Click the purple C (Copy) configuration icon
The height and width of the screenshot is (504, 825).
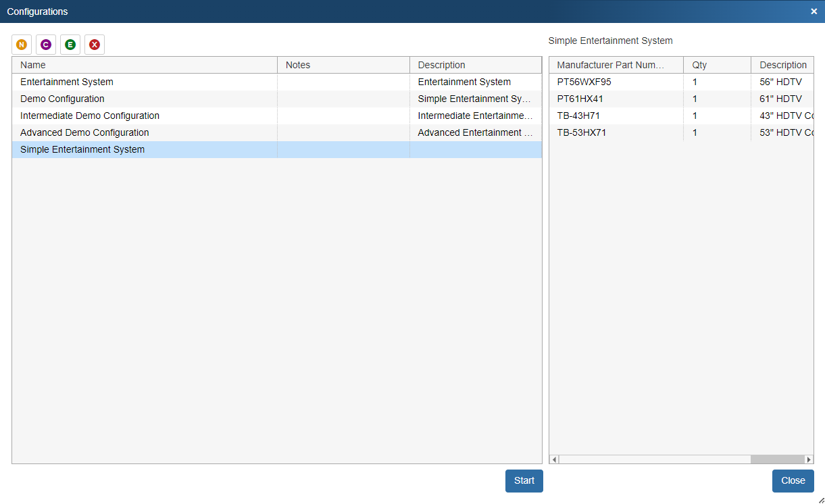click(46, 45)
